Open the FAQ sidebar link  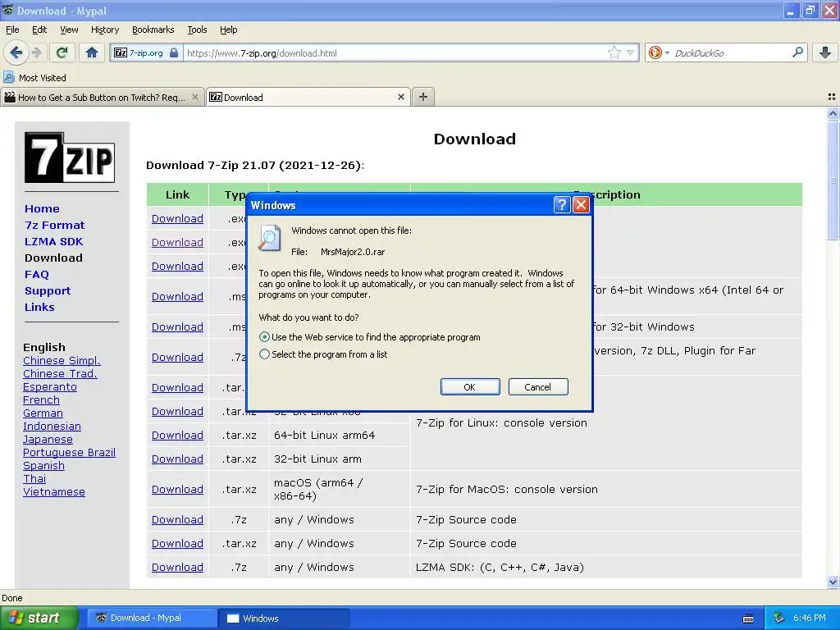(36, 274)
